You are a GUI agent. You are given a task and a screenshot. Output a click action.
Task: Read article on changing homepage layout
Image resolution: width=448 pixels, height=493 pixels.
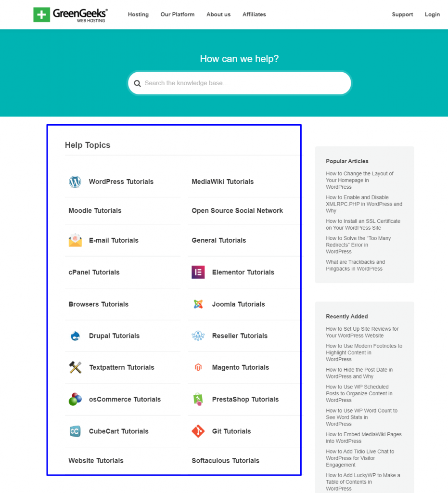pyautogui.click(x=359, y=180)
